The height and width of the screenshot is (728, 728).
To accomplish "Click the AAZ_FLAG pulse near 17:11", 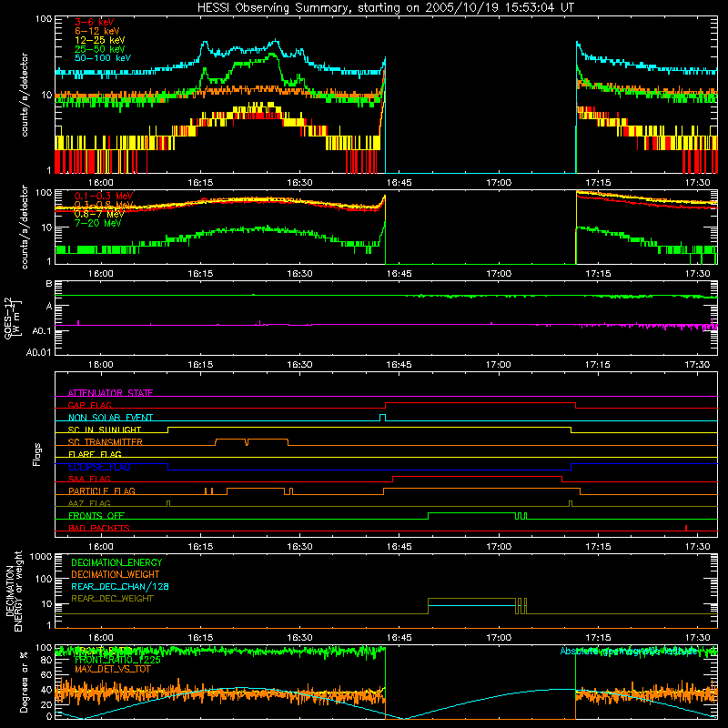I will 571,503.
